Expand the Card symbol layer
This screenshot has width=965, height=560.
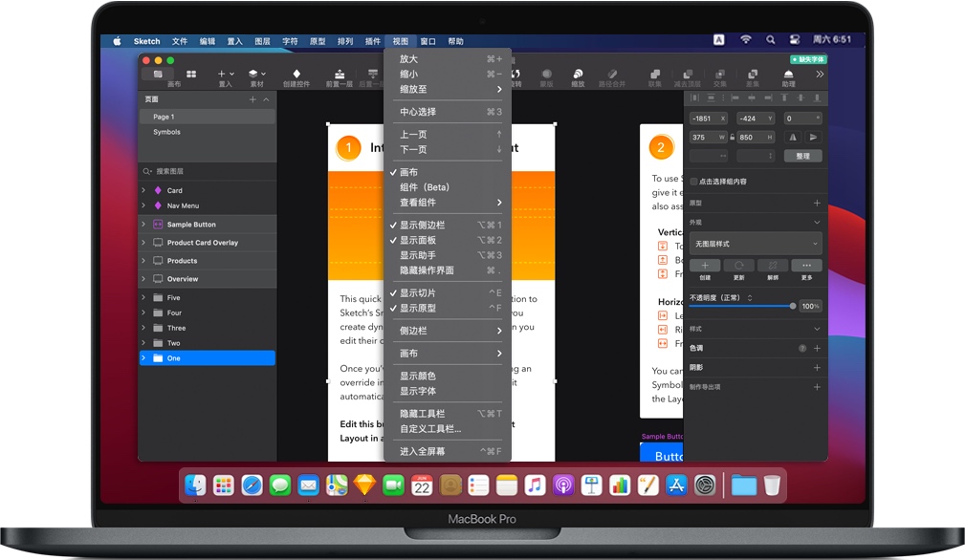click(143, 190)
